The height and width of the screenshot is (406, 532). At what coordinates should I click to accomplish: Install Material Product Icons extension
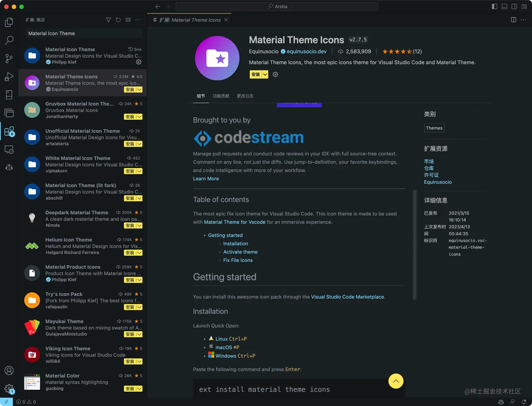pyautogui.click(x=130, y=280)
